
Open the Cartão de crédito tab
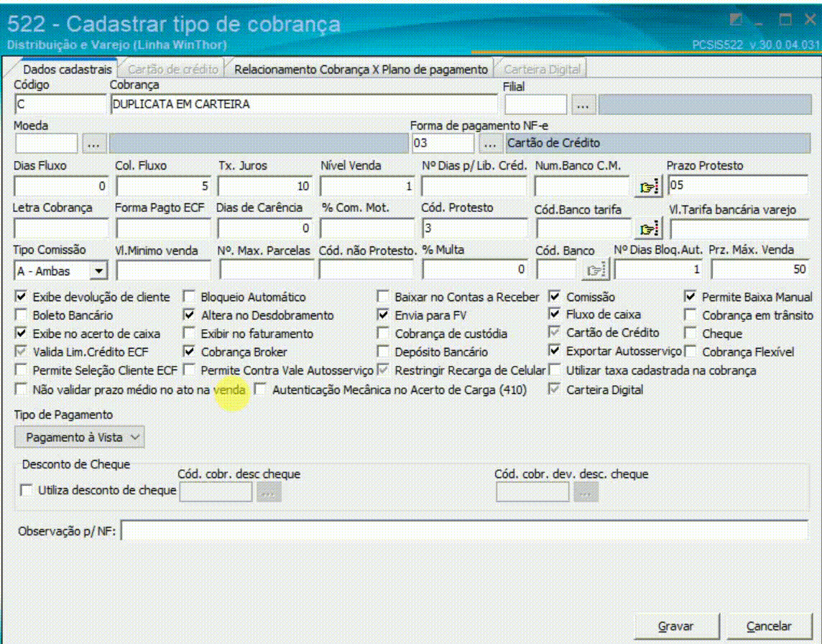click(x=172, y=69)
